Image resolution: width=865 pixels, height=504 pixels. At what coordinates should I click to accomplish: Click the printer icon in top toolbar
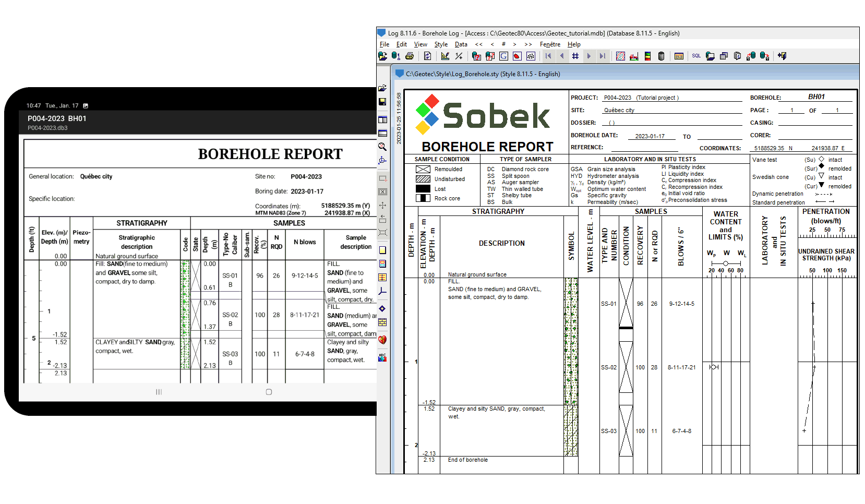click(410, 56)
